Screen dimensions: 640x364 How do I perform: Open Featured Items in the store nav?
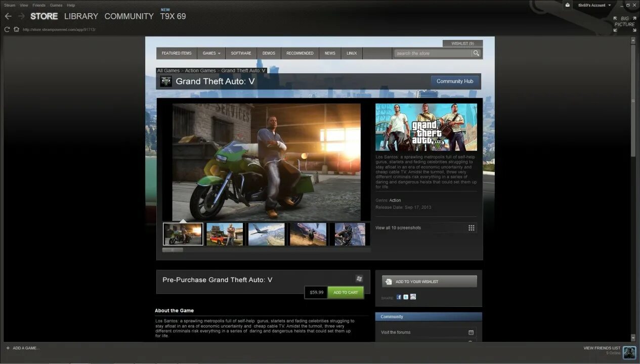[177, 53]
